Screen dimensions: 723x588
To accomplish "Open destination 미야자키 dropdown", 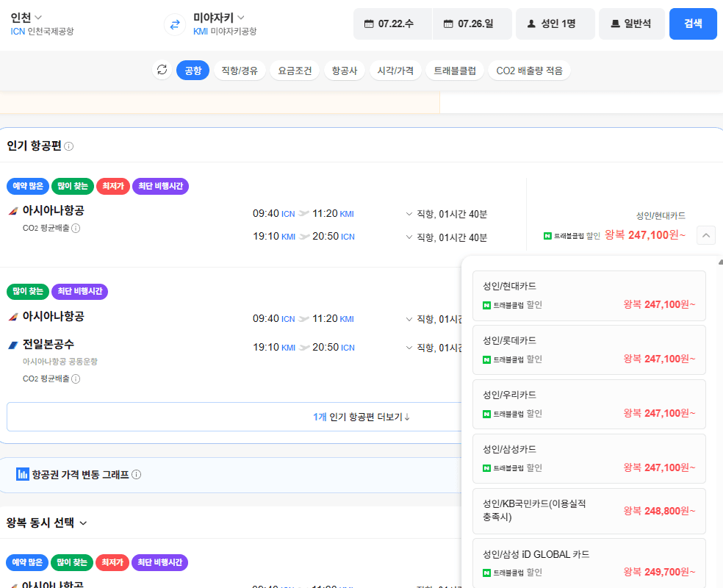I will [218, 18].
